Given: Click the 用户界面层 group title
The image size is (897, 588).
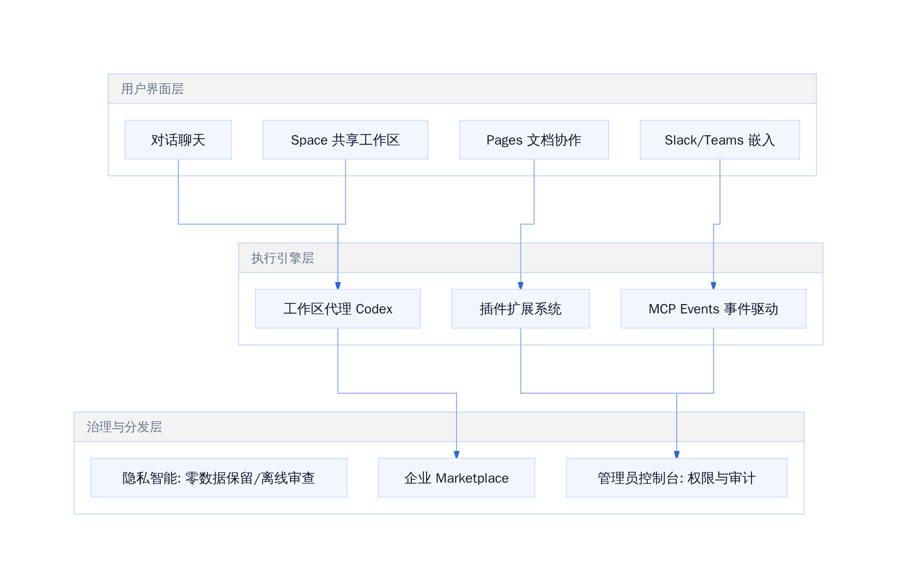Looking at the screenshot, I should (152, 89).
